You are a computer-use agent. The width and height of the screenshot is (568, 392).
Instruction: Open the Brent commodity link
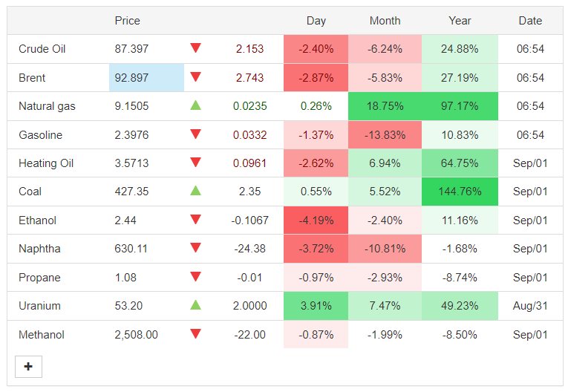click(32, 78)
